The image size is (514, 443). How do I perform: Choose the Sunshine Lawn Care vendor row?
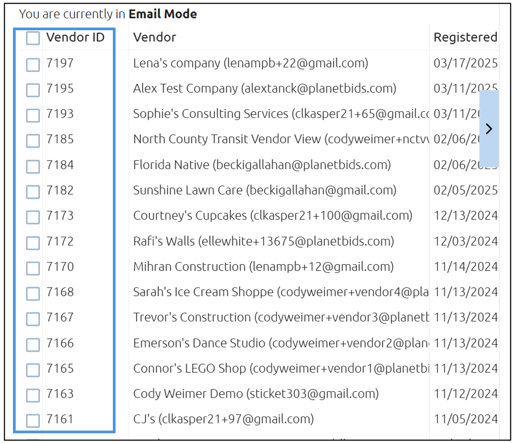265,190
